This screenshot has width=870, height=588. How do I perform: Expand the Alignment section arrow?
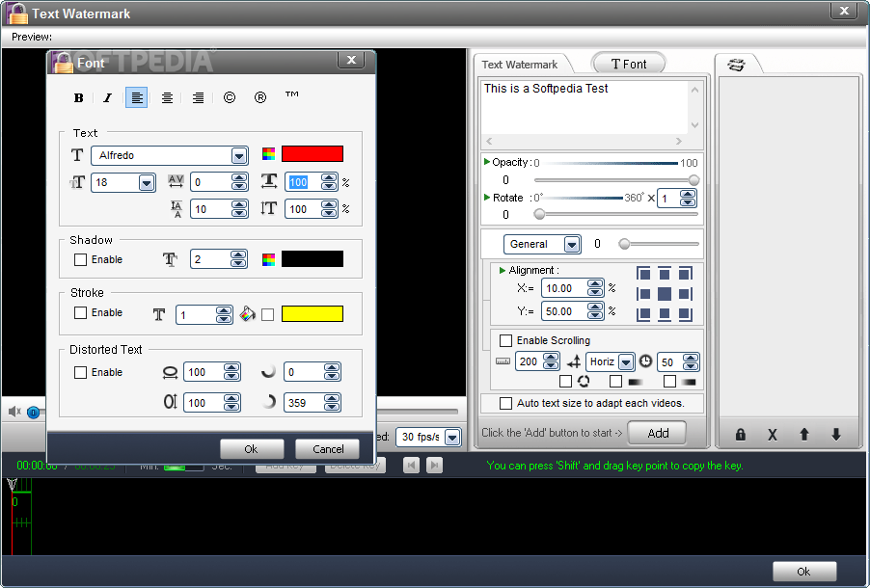pyautogui.click(x=503, y=270)
